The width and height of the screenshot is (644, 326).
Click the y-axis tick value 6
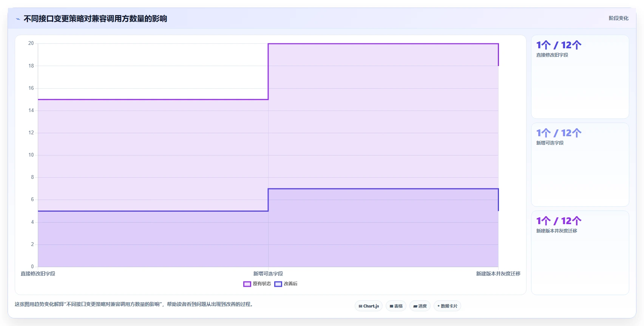pos(32,199)
